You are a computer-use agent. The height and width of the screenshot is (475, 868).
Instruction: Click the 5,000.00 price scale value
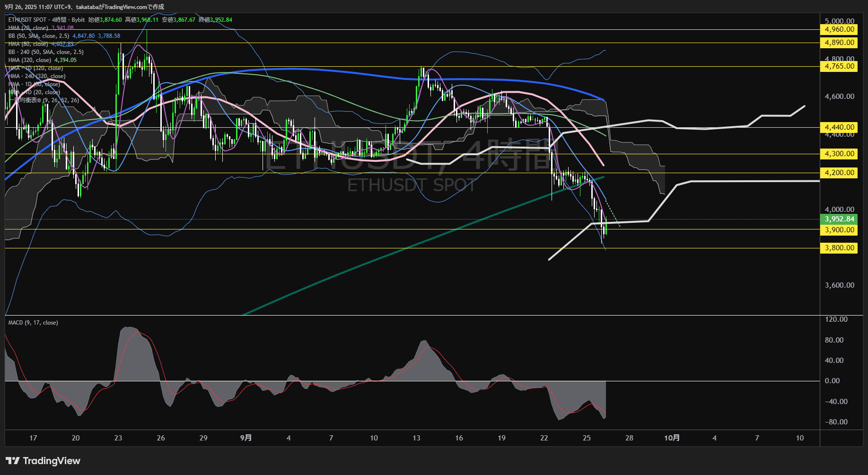[x=839, y=21]
